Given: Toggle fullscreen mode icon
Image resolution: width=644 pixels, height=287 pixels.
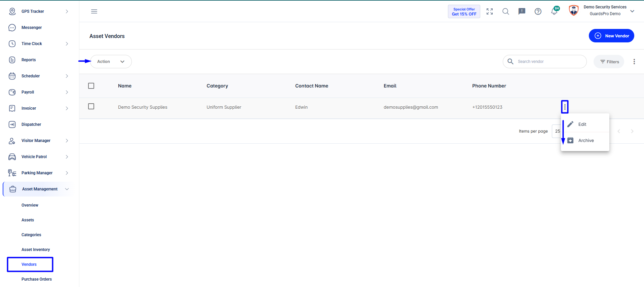Looking at the screenshot, I should [490, 11].
